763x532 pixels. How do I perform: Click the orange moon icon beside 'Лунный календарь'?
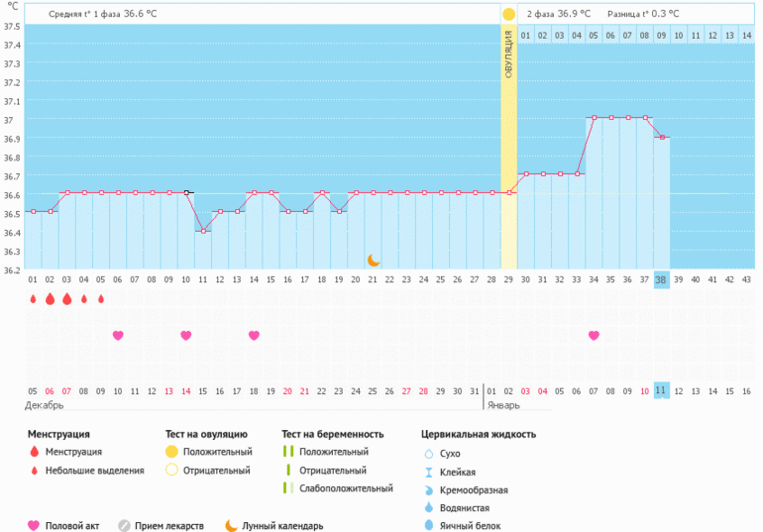point(231,526)
